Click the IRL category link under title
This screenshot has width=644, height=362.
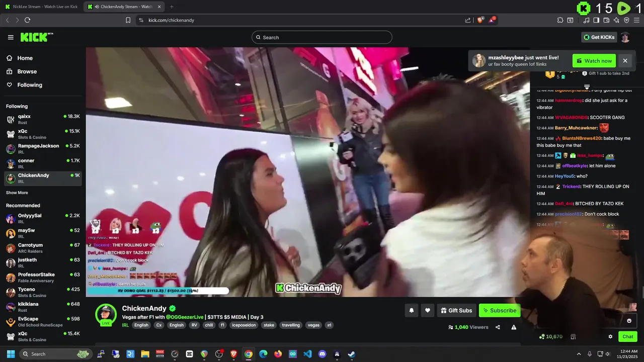click(x=126, y=325)
